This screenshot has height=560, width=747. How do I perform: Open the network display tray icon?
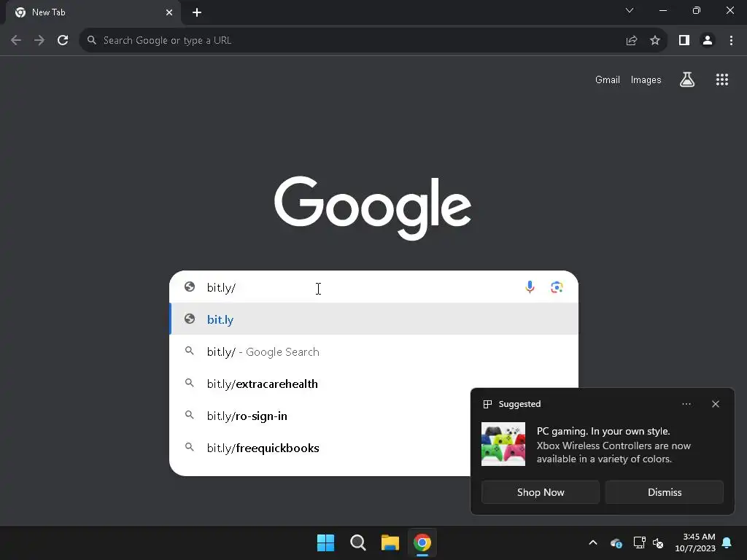tap(639, 542)
